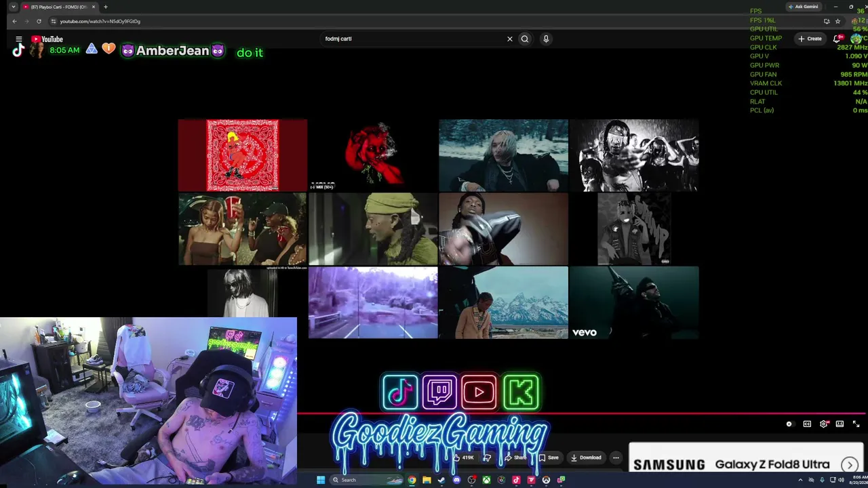Download the video
This screenshot has height=488, width=868.
tap(586, 457)
